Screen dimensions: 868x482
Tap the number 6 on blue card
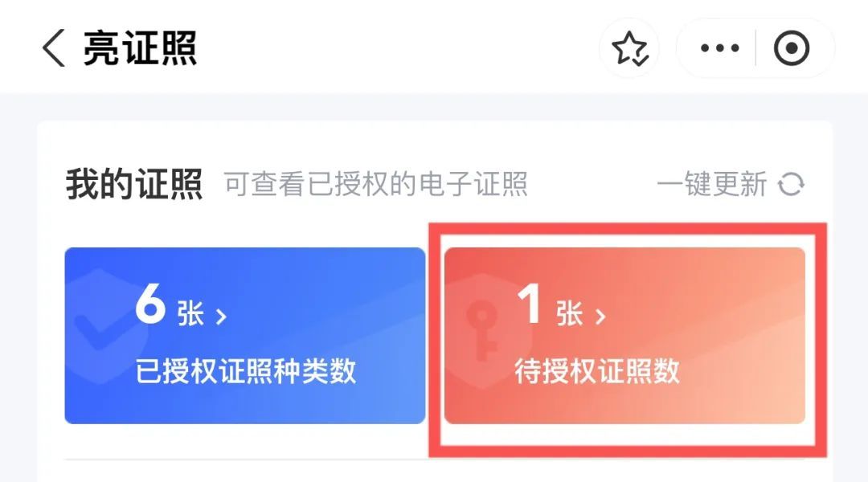tap(150, 303)
